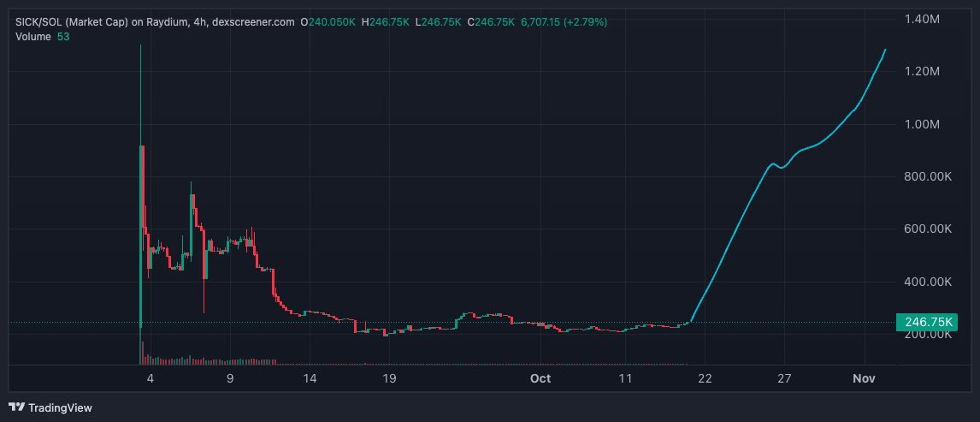Click the date label 19 on time axis
The width and height of the screenshot is (980, 422).
(389, 378)
